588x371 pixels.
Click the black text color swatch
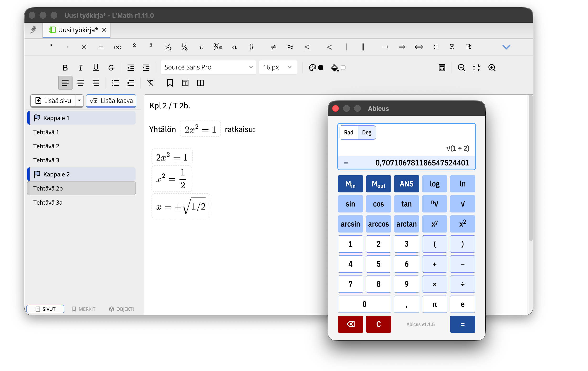click(x=321, y=68)
